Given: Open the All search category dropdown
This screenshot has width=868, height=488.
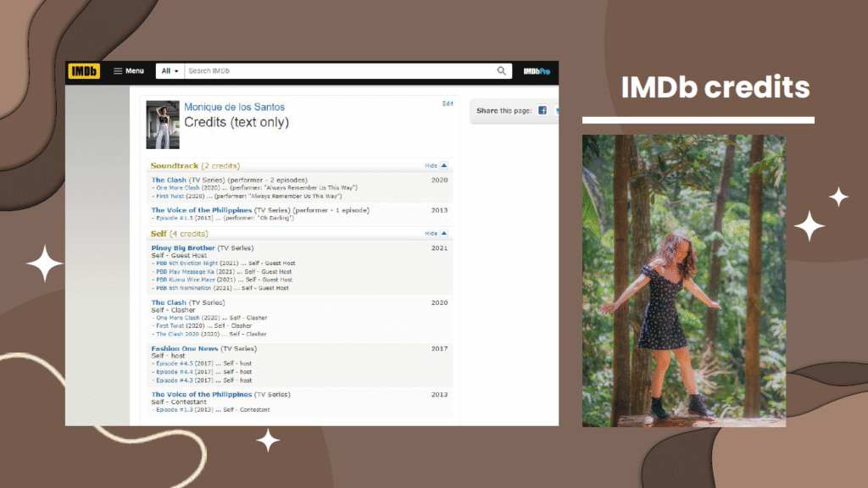Looking at the screenshot, I should 170,71.
